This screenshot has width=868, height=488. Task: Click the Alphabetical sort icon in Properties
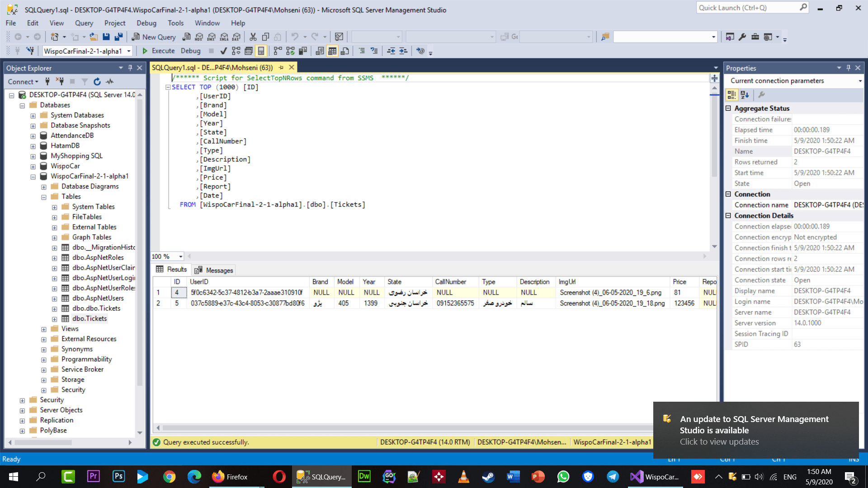745,95
